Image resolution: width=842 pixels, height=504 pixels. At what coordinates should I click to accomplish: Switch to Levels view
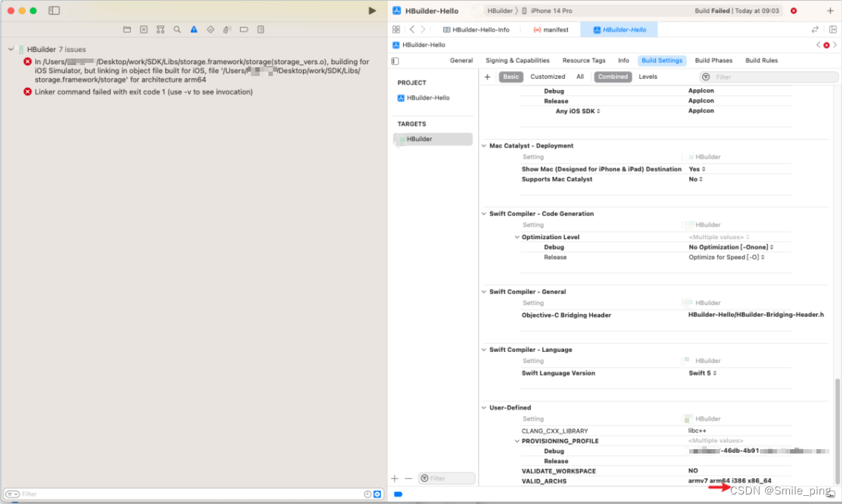(648, 77)
